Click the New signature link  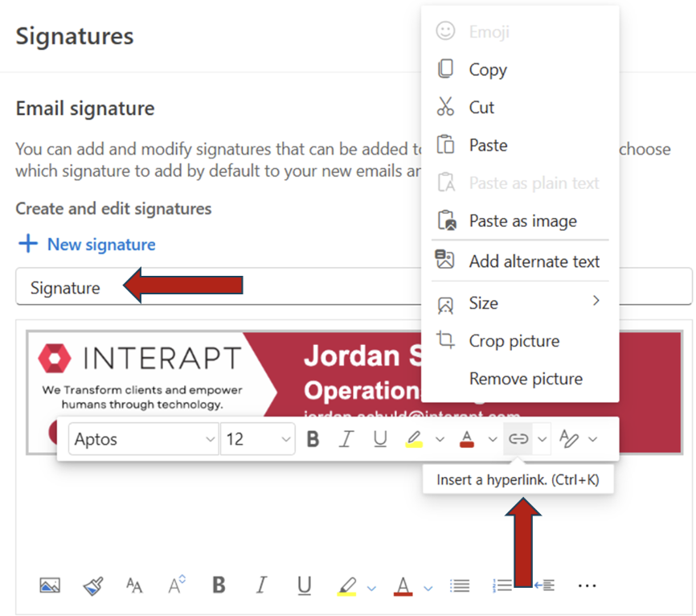tap(101, 244)
